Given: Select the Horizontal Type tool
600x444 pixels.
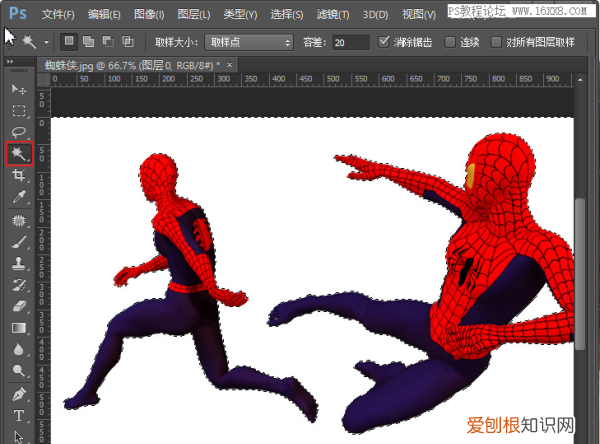Looking at the screenshot, I should [x=18, y=415].
